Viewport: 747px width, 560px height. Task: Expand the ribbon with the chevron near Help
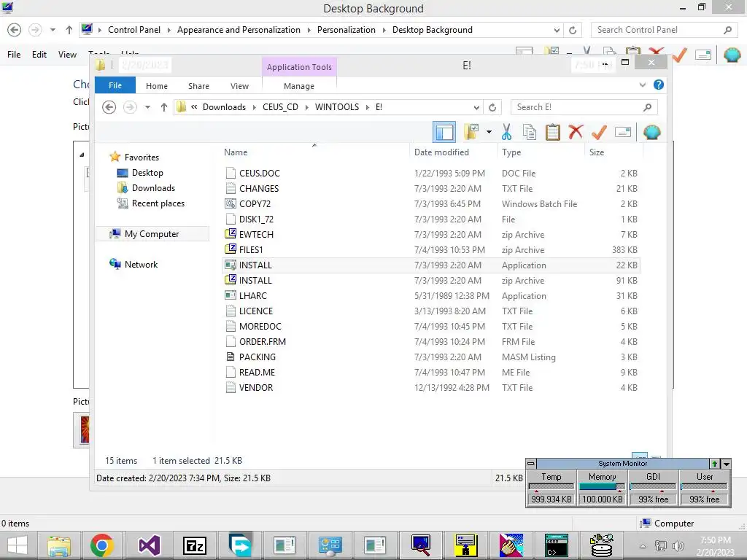coord(642,85)
